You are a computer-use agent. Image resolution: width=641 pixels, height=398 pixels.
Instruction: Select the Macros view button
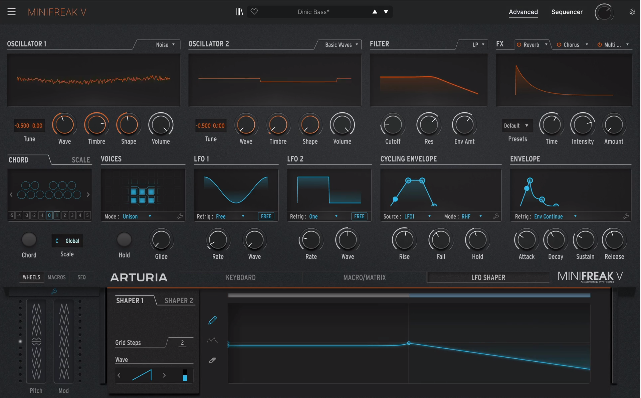tap(56, 277)
